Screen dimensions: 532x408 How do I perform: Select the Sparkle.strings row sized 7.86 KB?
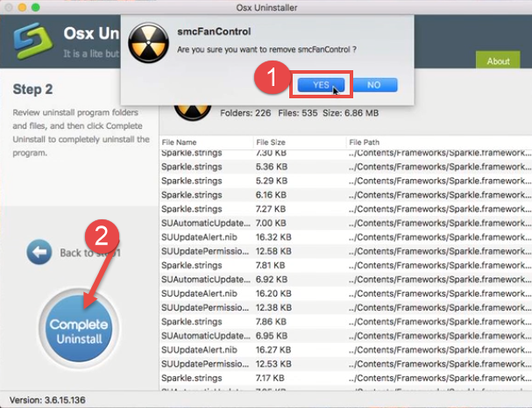(x=345, y=322)
